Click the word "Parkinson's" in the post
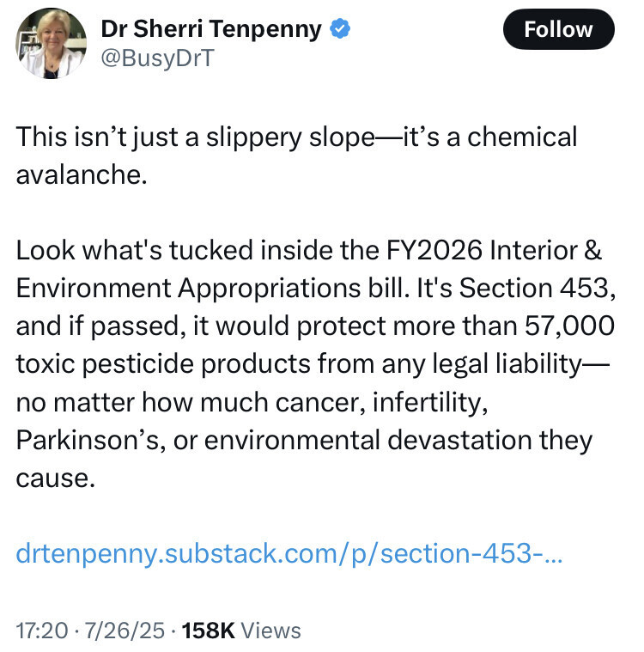This screenshot has height=652, width=644. point(90,439)
